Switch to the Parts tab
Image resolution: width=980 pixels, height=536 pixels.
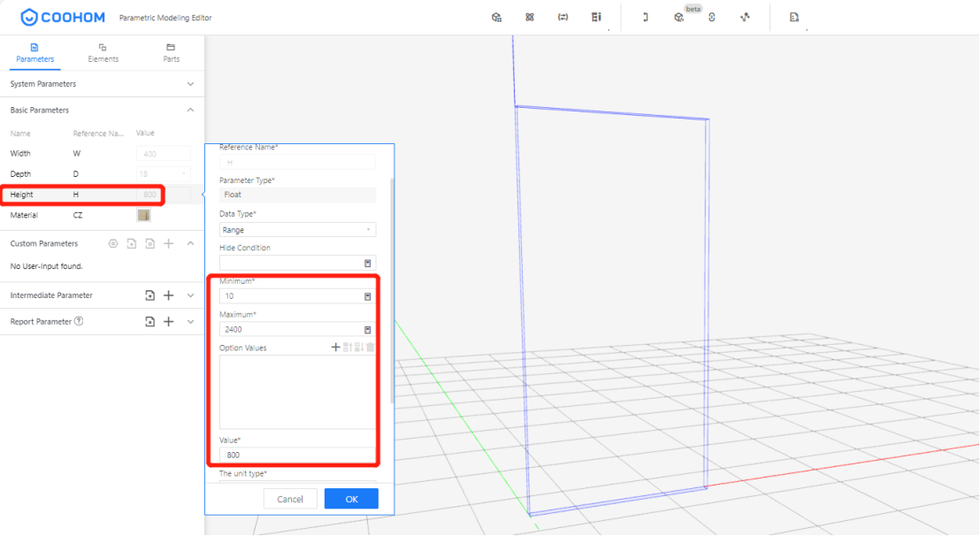click(171, 52)
